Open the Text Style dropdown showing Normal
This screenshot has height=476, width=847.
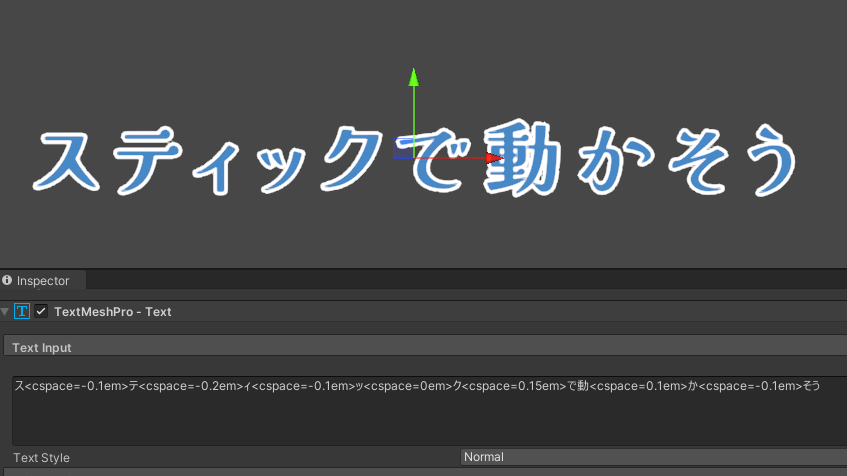coord(652,457)
